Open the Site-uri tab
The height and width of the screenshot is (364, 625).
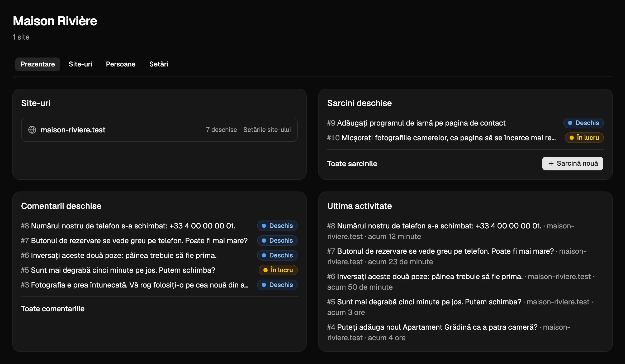pos(80,64)
